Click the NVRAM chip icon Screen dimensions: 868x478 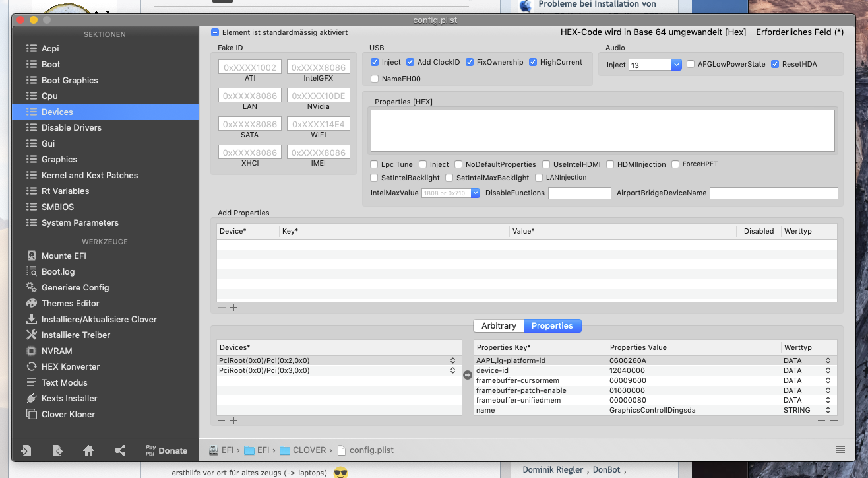point(31,351)
